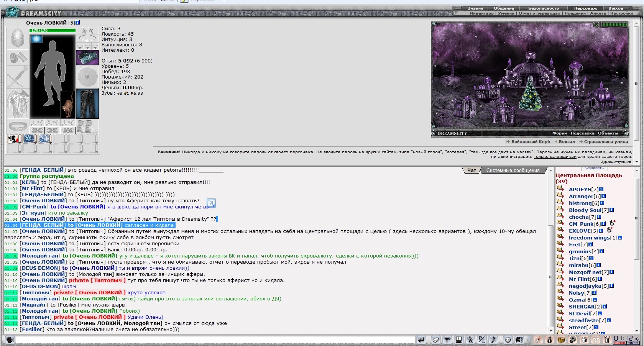Click the send message arrow icon
Viewport: 644px width, 346px height.
pos(421,339)
